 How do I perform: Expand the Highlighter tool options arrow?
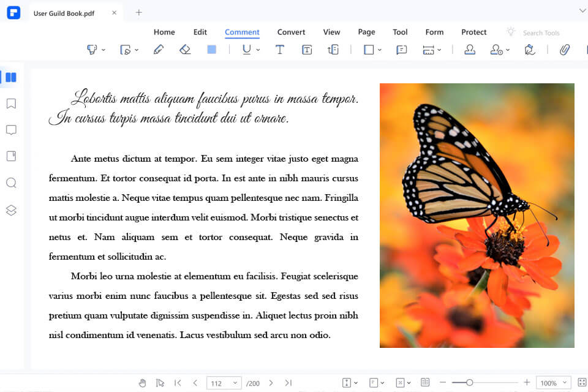tap(104, 50)
